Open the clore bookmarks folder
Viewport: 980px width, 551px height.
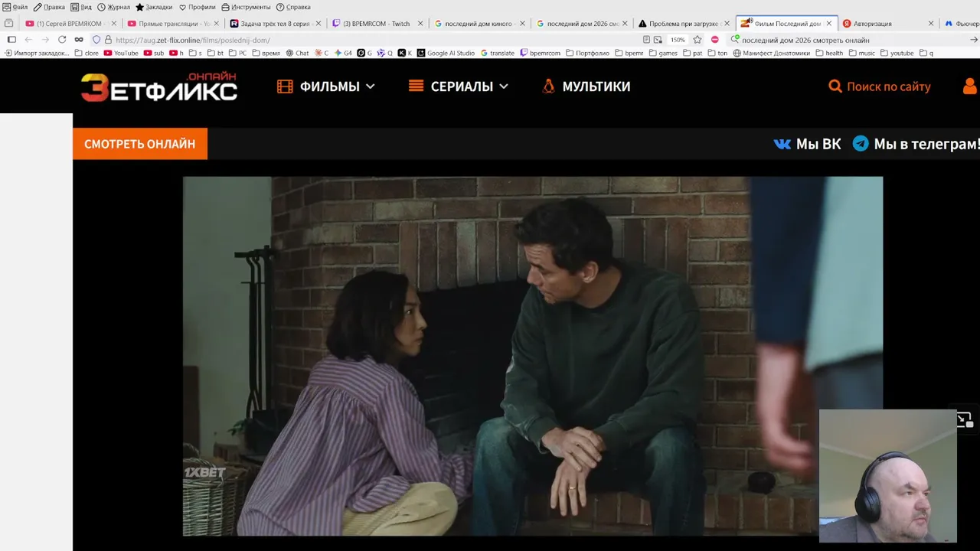pyautogui.click(x=87, y=54)
